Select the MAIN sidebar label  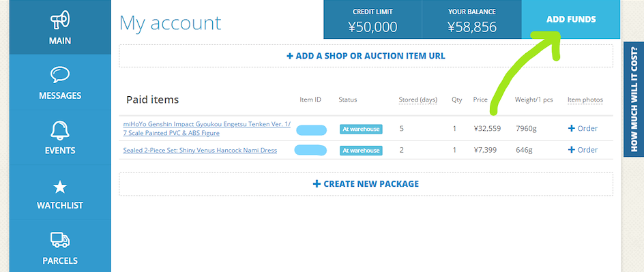point(60,41)
